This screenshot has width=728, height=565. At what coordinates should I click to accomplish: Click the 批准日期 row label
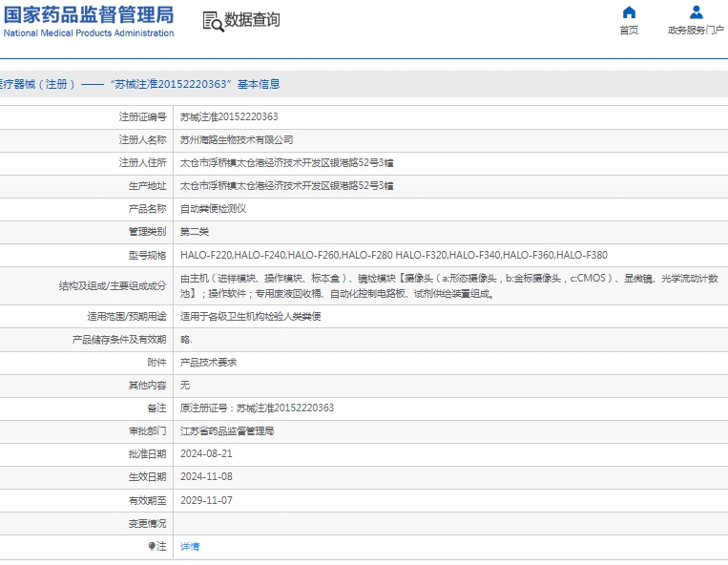(147, 454)
